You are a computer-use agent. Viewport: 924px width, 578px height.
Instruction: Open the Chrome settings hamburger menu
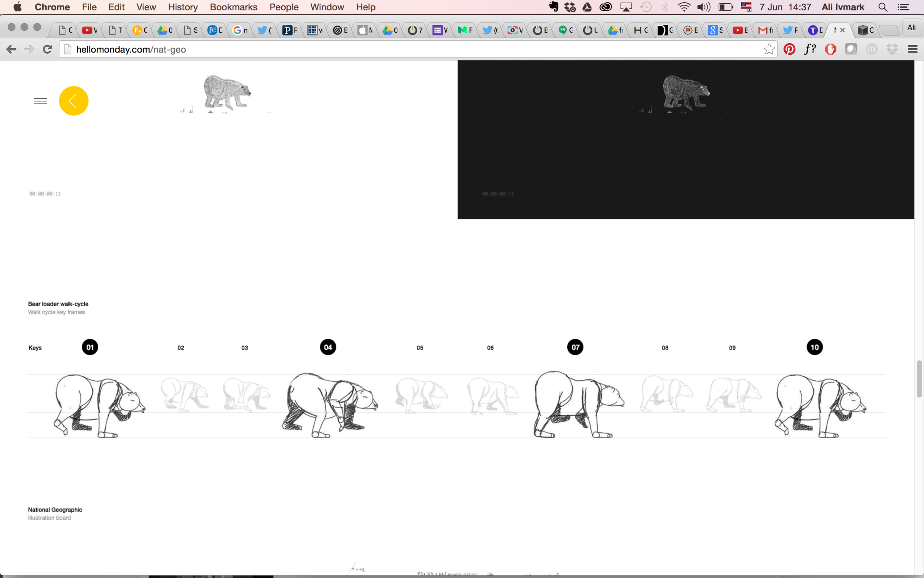pyautogui.click(x=913, y=49)
